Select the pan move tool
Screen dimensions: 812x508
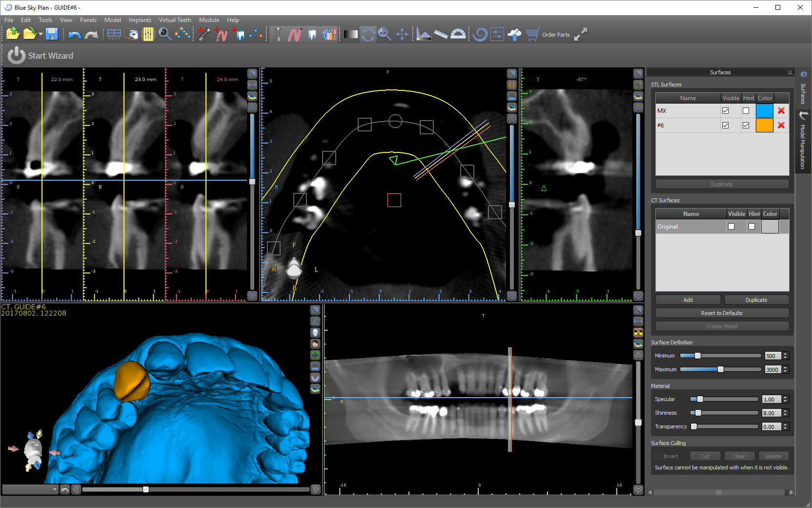click(x=402, y=34)
